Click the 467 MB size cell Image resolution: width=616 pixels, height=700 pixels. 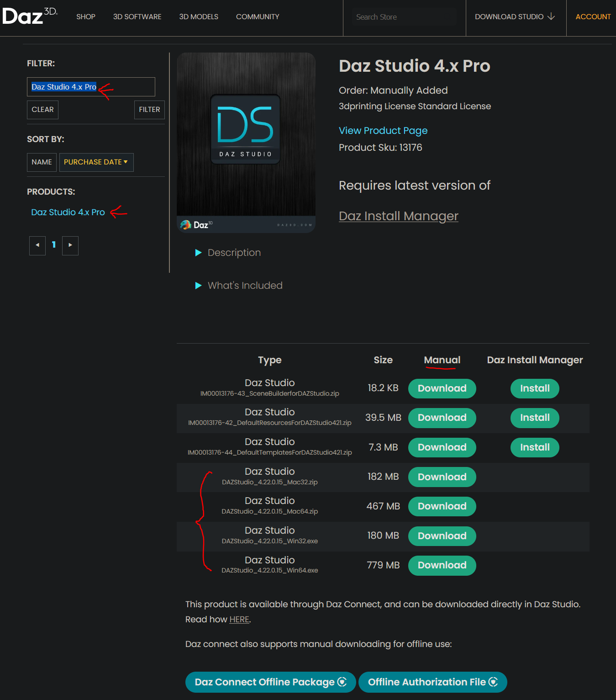click(383, 506)
